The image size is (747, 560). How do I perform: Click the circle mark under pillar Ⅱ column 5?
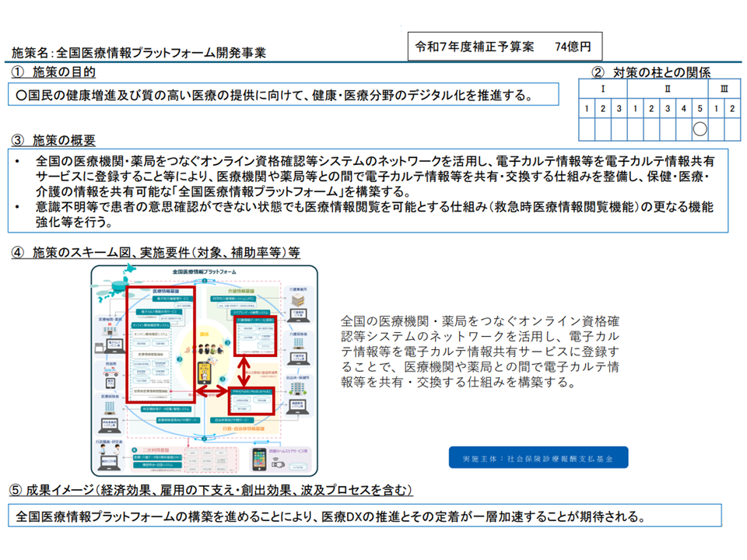(700, 128)
